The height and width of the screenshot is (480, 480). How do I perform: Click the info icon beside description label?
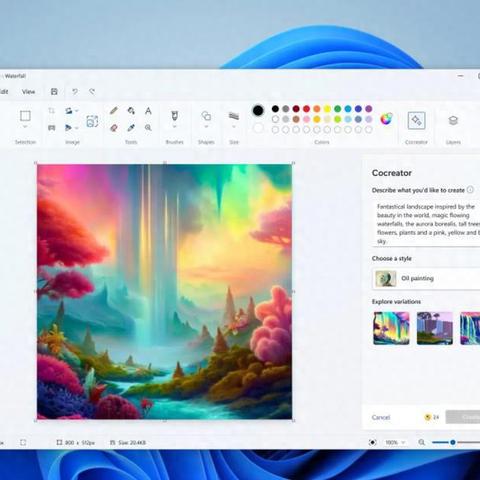tap(470, 190)
